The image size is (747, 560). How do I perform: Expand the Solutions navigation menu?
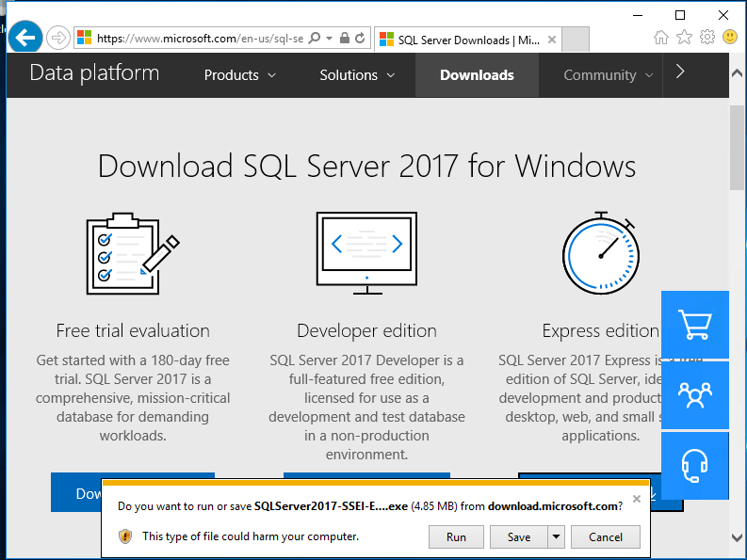point(357,75)
